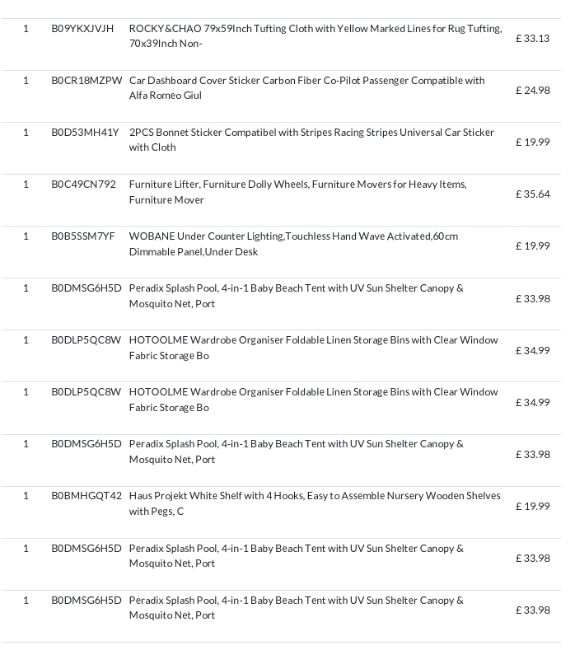The image size is (575, 650).
Task: Open 2PCS Bonnet Sticker item title
Action: [311, 140]
